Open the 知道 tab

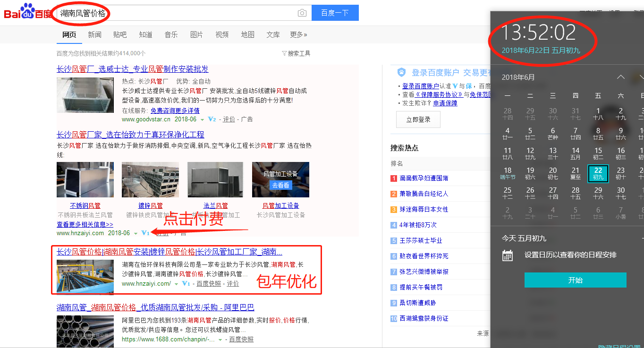coord(145,34)
